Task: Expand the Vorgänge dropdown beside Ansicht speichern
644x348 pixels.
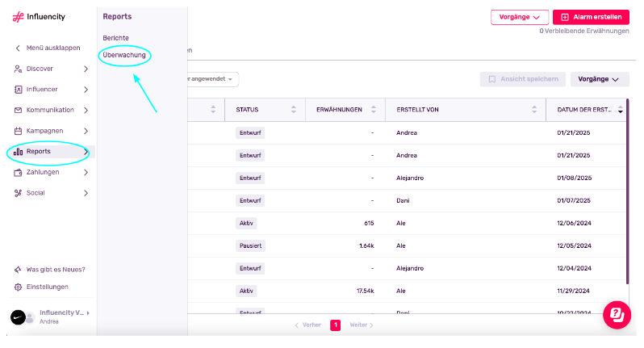Action: click(600, 79)
